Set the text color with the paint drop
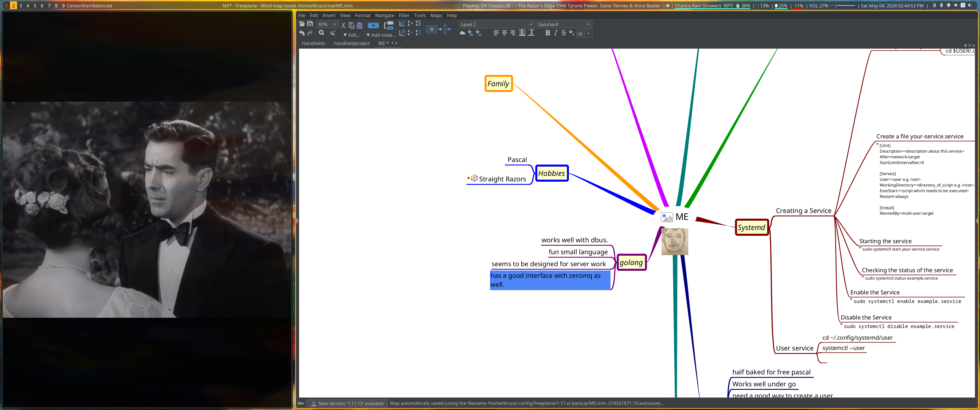The image size is (980, 410). (x=572, y=33)
